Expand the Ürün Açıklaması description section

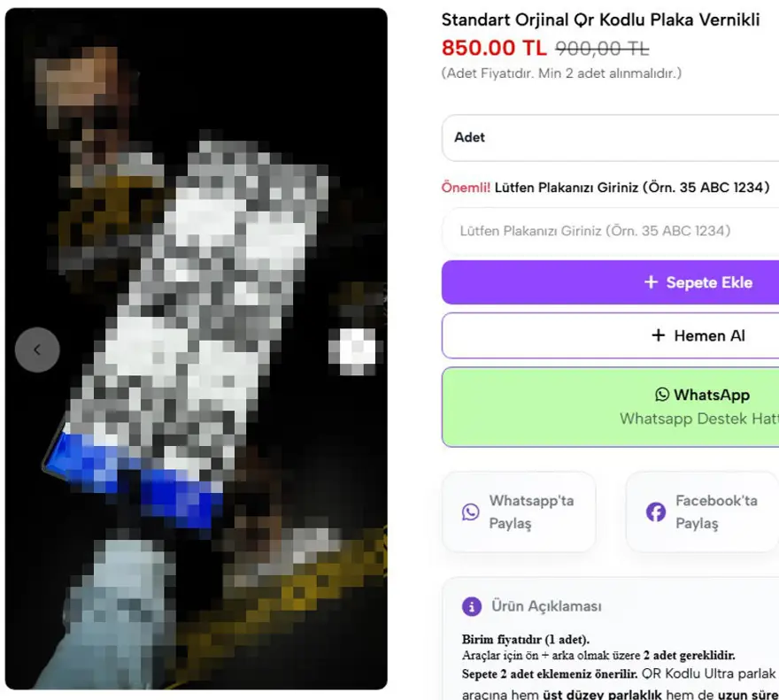[546, 606]
